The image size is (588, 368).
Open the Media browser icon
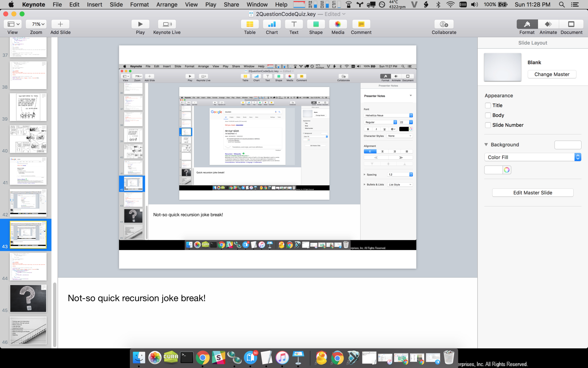point(338,24)
